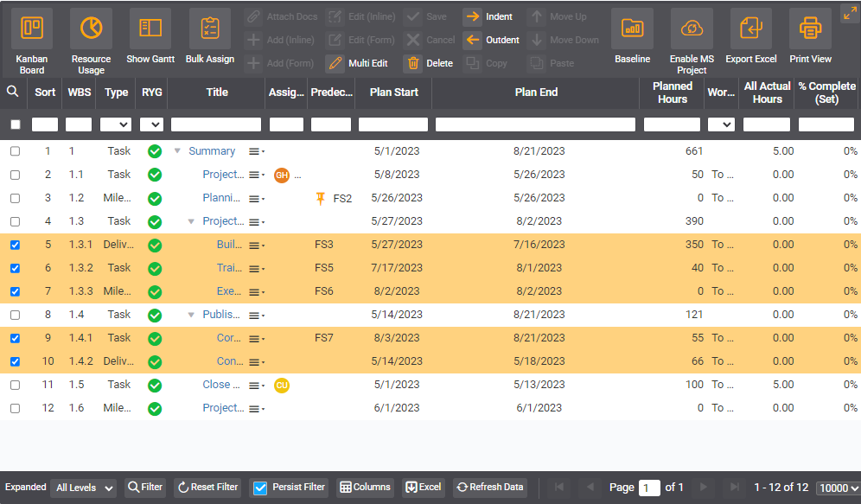Toggle the Persist Filter checkbox
The height and width of the screenshot is (504, 861).
coord(261,487)
